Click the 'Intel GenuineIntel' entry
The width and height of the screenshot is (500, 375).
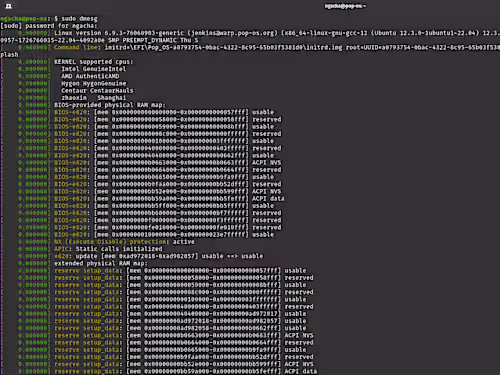pyautogui.click(x=94, y=69)
